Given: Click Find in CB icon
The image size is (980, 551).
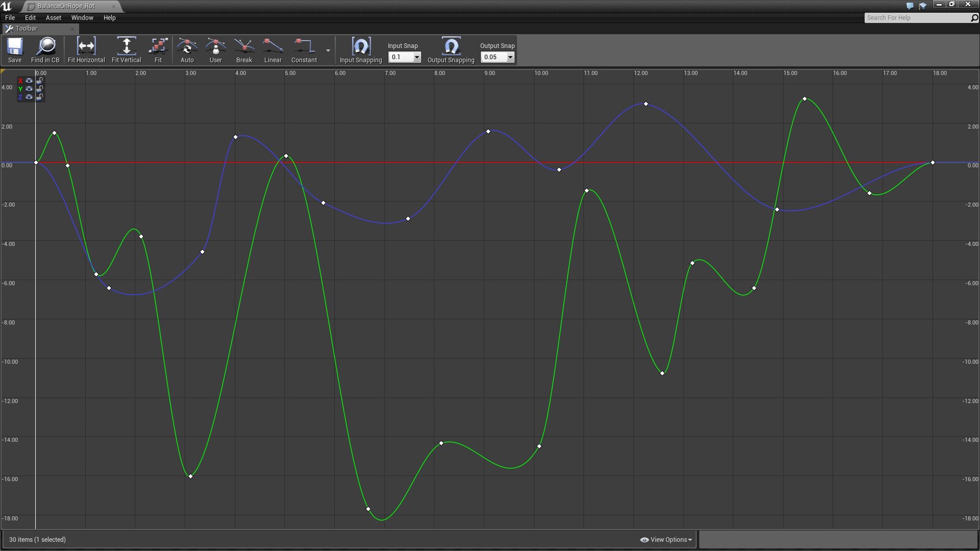Looking at the screenshot, I should [x=45, y=50].
